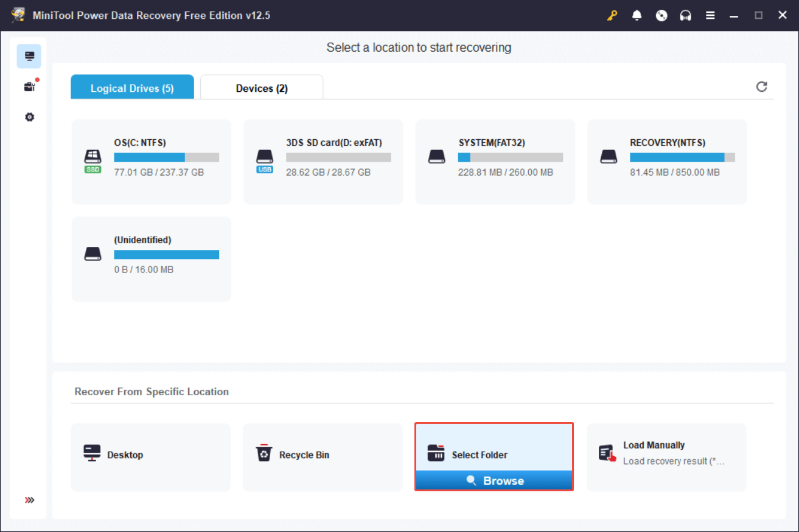The image size is (799, 532).
Task: Click the RECOVERY NTFS partition usage bar
Action: click(x=682, y=157)
